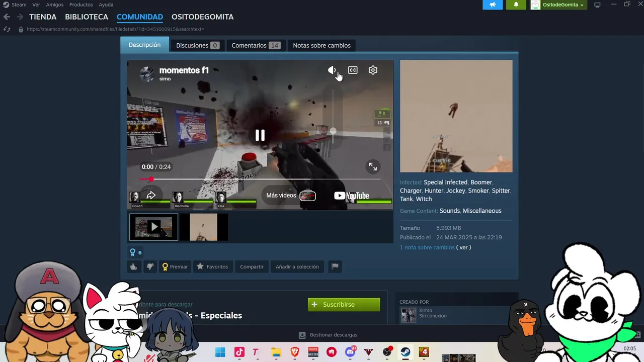Switch to the Descripción tab
The height and width of the screenshot is (362, 644).
[144, 45]
